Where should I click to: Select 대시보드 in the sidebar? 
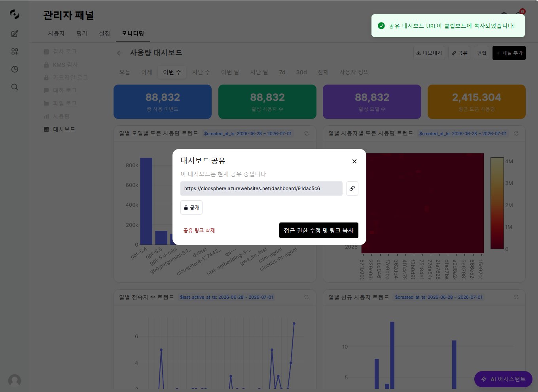(x=59, y=129)
